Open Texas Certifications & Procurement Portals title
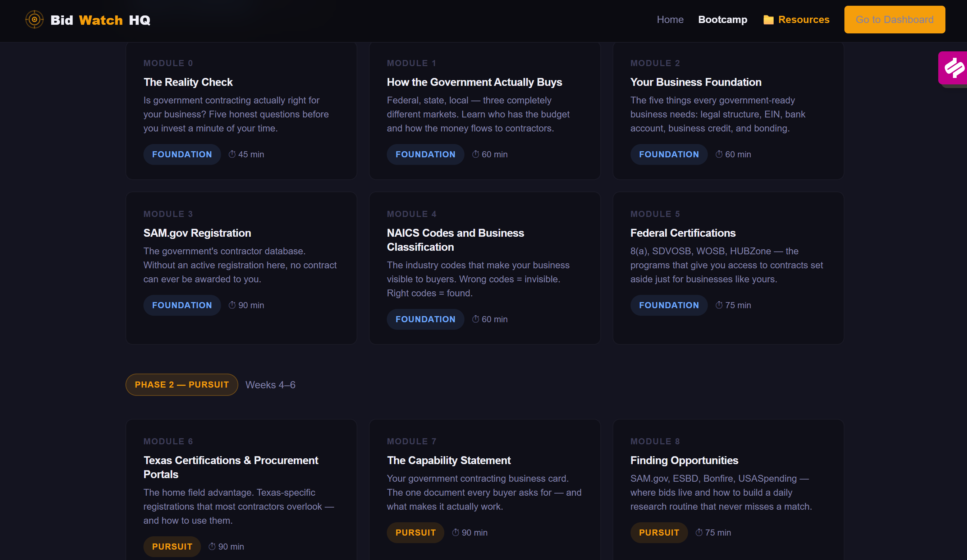 (231, 467)
